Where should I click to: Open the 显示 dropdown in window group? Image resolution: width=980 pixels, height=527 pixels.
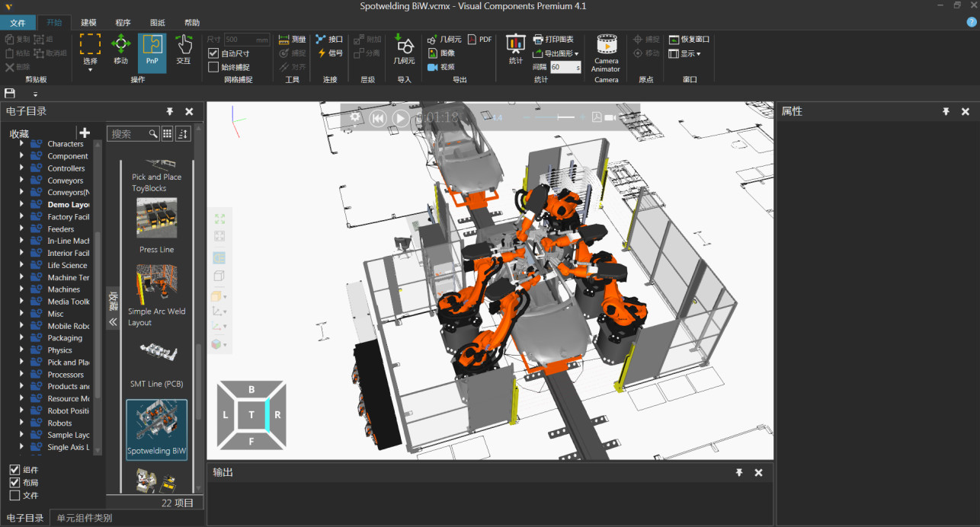[x=685, y=54]
